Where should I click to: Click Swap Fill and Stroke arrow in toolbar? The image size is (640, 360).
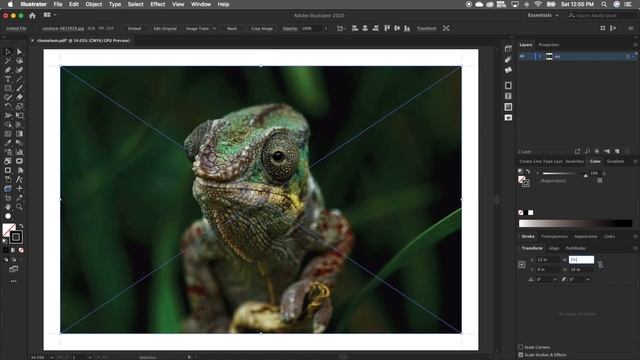(21, 226)
